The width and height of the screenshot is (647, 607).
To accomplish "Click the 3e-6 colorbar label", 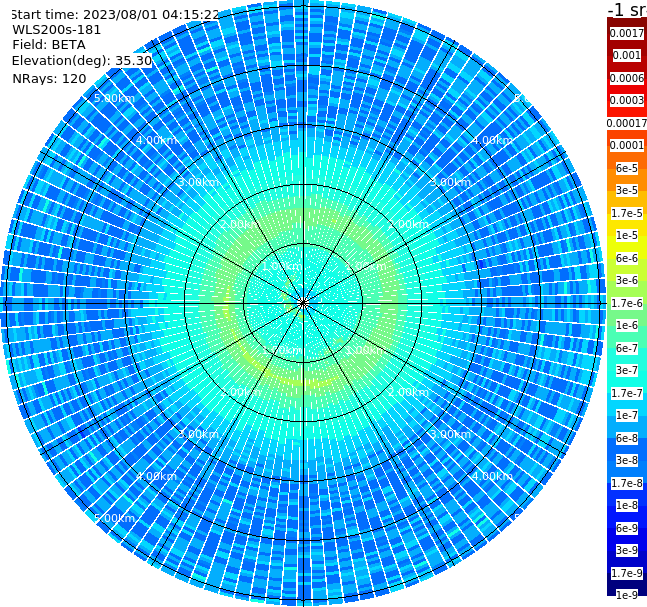I will (627, 280).
